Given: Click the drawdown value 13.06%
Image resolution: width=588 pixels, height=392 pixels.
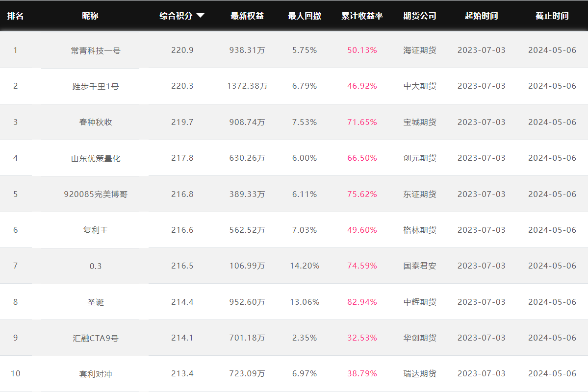Looking at the screenshot, I should pyautogui.click(x=305, y=302).
